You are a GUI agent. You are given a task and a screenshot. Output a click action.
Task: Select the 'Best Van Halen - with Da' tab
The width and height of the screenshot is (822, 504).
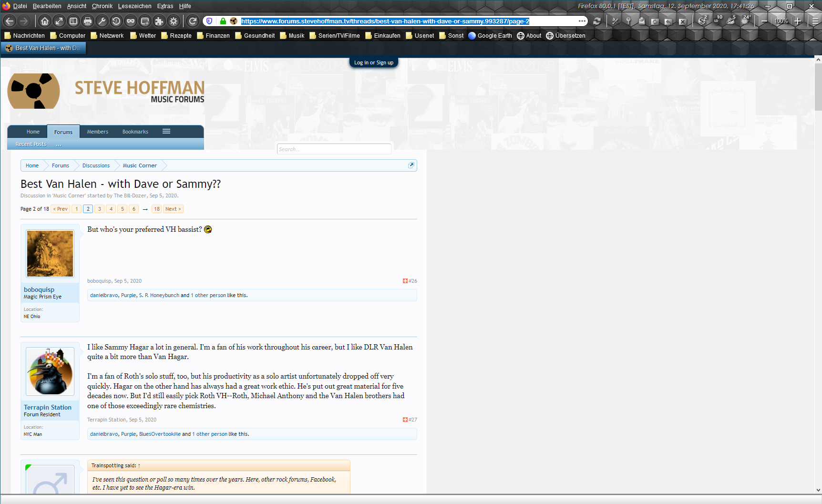[43, 48]
